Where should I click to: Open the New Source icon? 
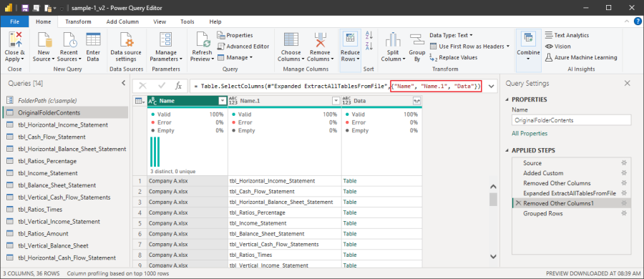click(44, 40)
